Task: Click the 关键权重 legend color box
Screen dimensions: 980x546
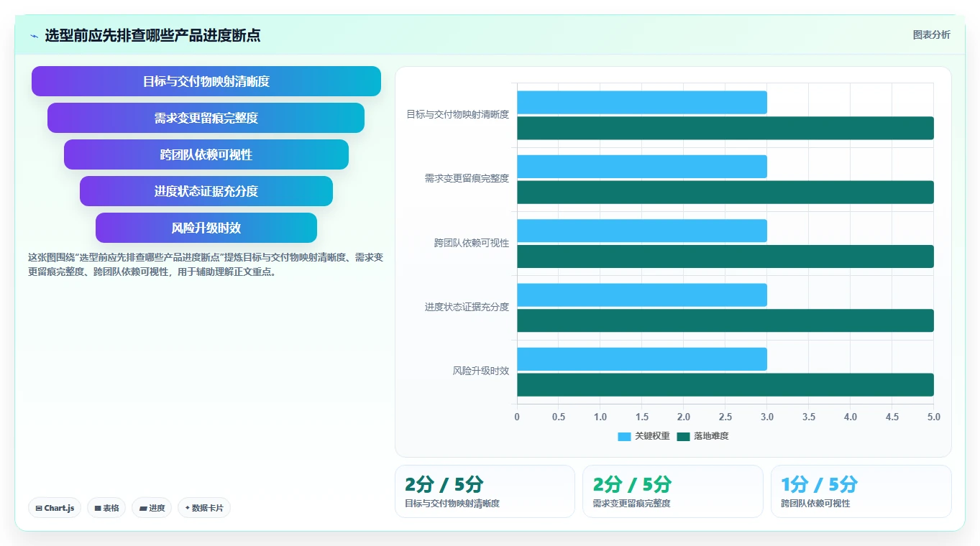Action: tap(624, 436)
